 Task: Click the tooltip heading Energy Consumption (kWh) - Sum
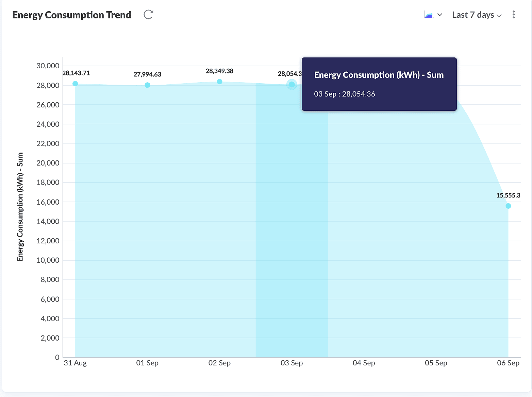[379, 75]
